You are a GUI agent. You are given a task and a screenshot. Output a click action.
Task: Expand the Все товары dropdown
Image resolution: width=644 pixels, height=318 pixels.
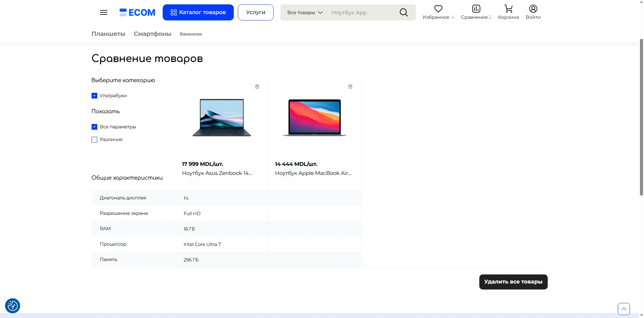tap(305, 12)
